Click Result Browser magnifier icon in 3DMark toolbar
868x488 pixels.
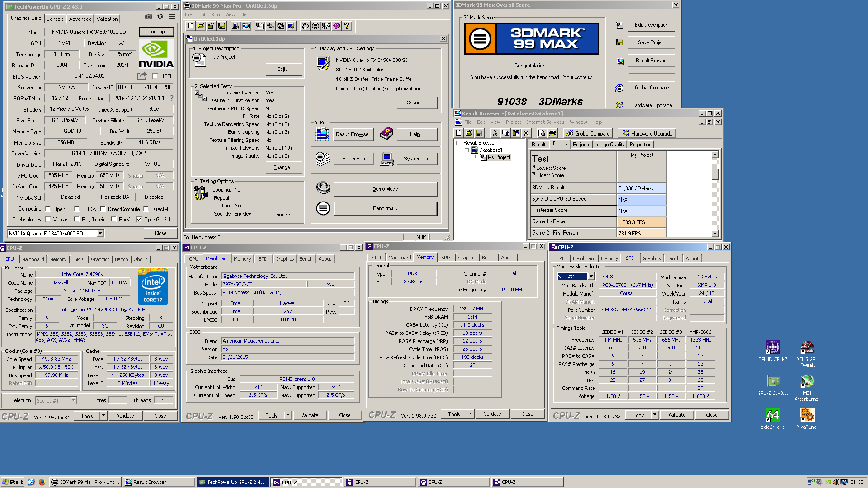[246, 26]
